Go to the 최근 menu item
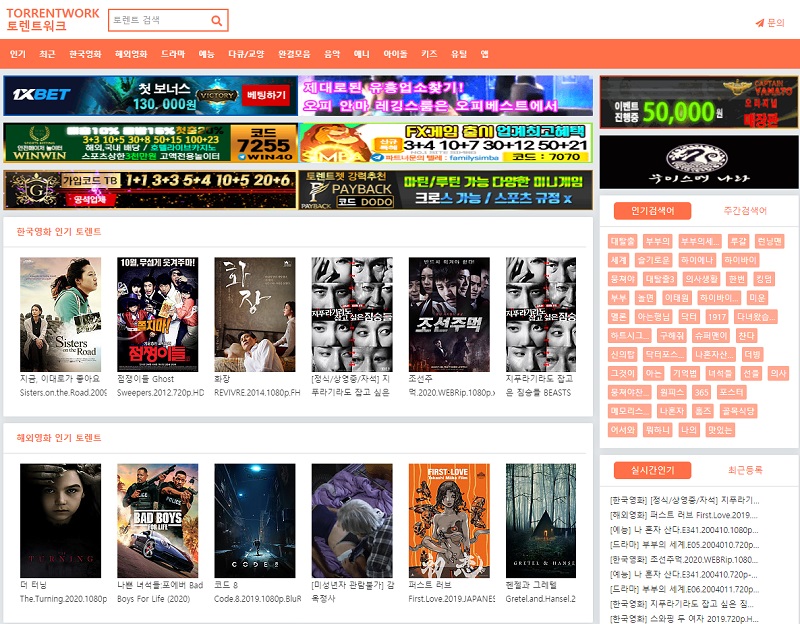The height and width of the screenshot is (624, 800). [x=47, y=54]
